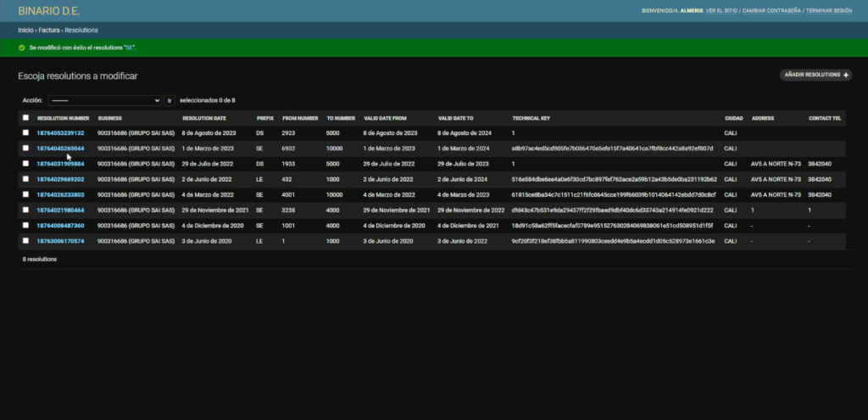Open resolution 18763006170574
This screenshot has width=868, height=420.
60,241
